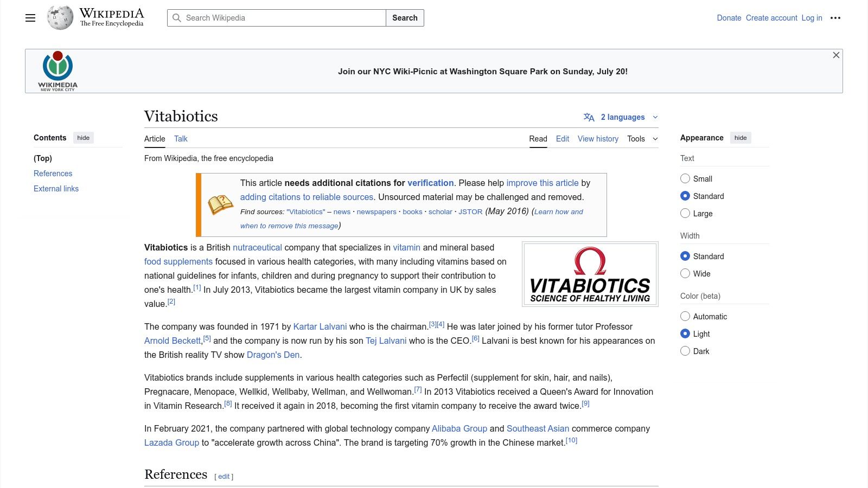
Task: Click citation footnote [10]
Action: coord(572,440)
